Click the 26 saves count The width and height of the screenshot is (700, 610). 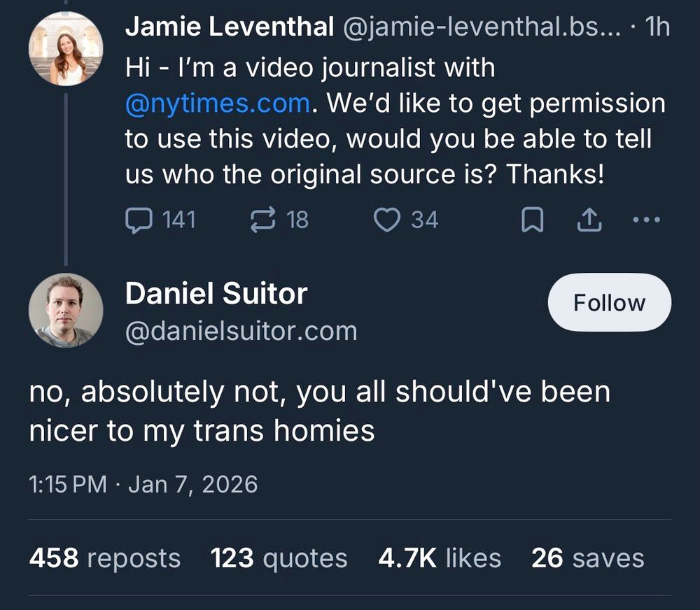pyautogui.click(x=587, y=558)
